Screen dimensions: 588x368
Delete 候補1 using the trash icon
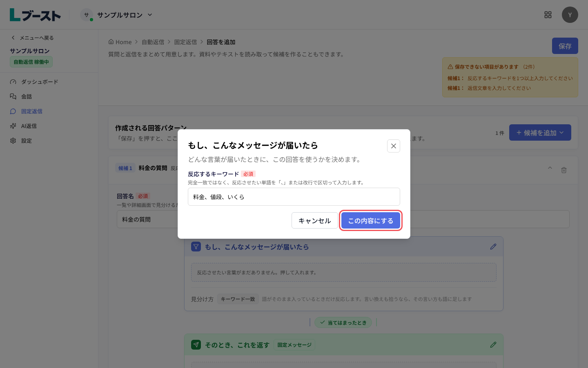pos(564,170)
